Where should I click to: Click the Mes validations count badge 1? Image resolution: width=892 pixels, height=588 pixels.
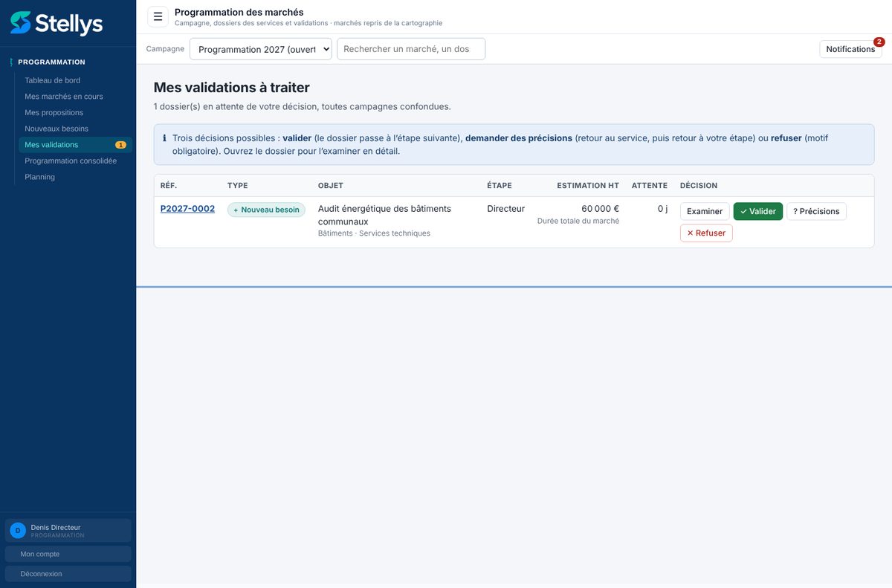click(120, 145)
